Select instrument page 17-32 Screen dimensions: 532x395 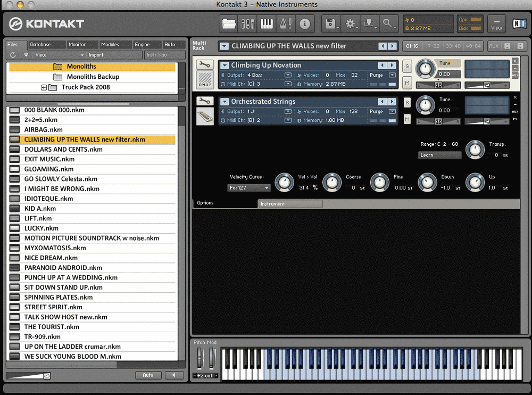click(433, 46)
